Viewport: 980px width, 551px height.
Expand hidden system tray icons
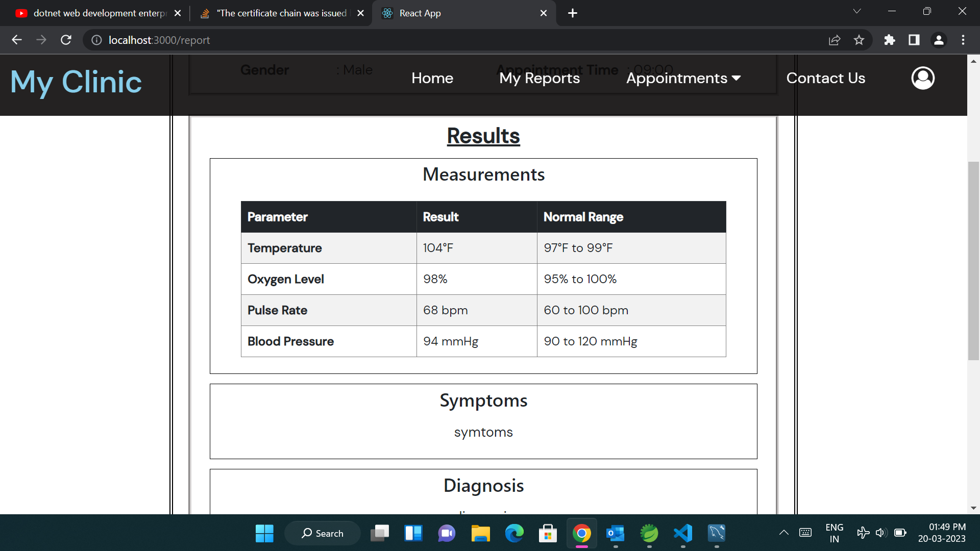click(784, 532)
